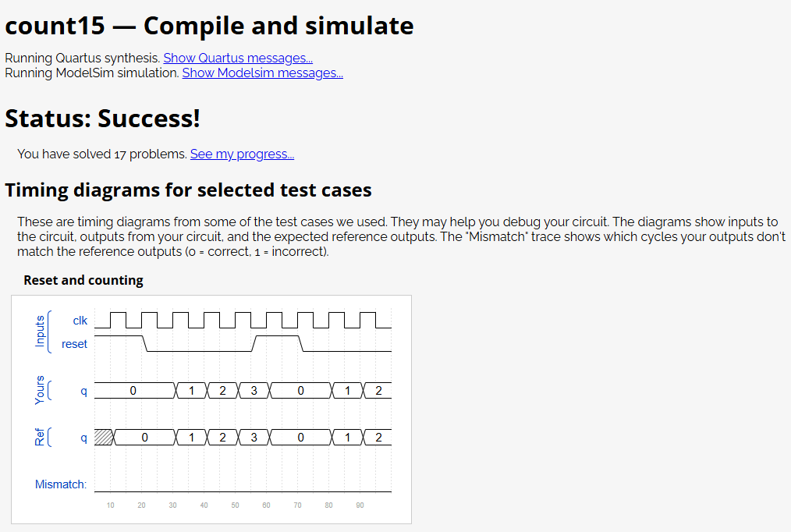Click time marker 70 on the axis
Viewport: 791px width, 532px height.
298,505
